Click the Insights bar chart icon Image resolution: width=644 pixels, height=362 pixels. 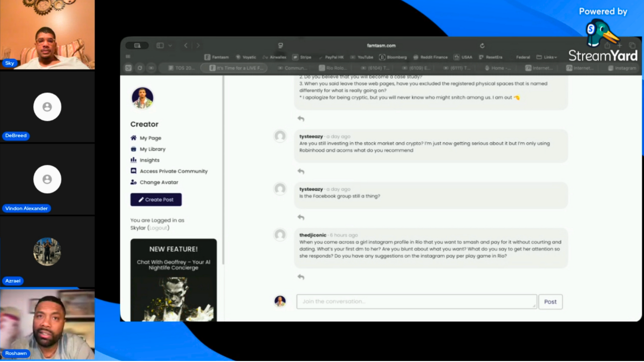pyautogui.click(x=133, y=160)
